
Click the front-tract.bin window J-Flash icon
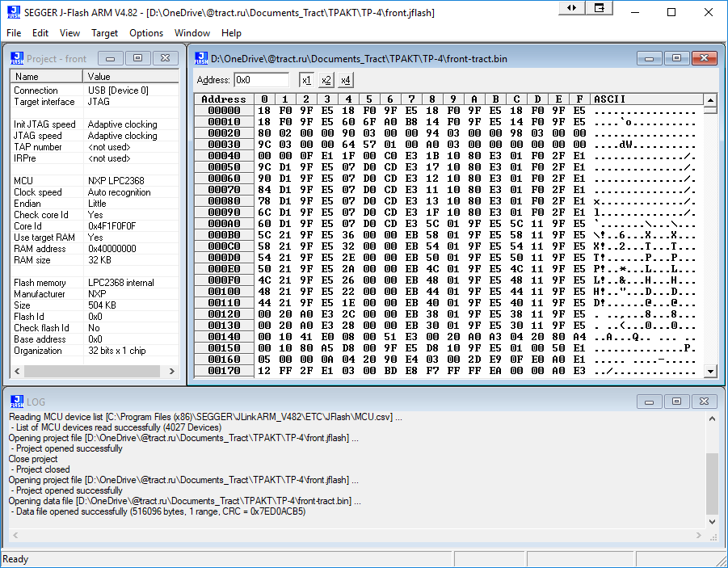tap(201, 58)
